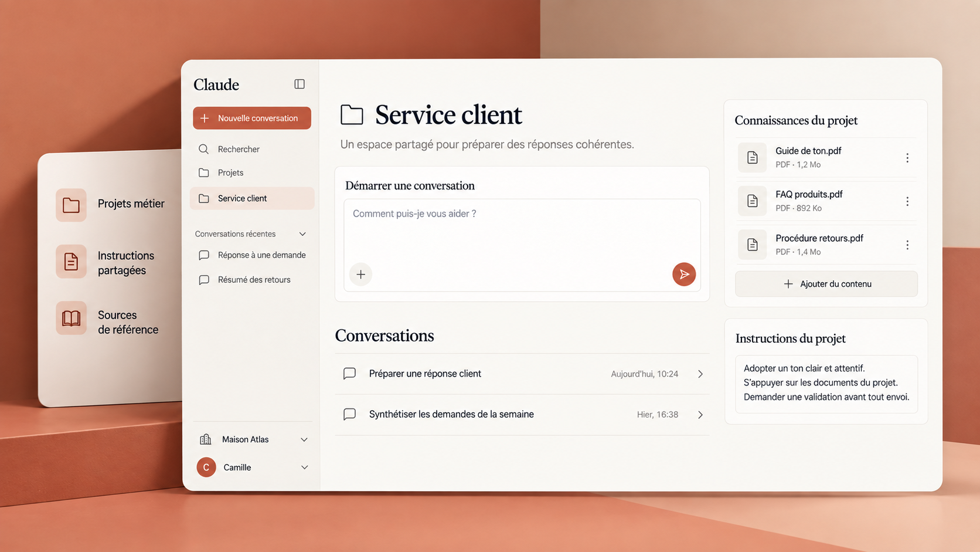This screenshot has width=980, height=552.
Task: Open the file Guide de ton.pdf
Action: 826,157
